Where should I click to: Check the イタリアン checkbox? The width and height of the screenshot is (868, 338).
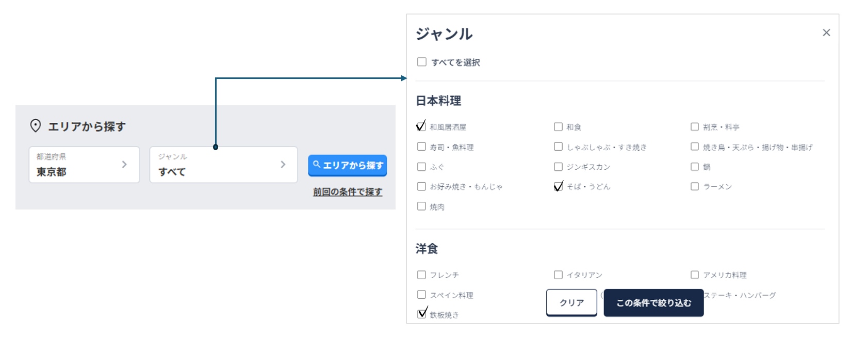(558, 275)
